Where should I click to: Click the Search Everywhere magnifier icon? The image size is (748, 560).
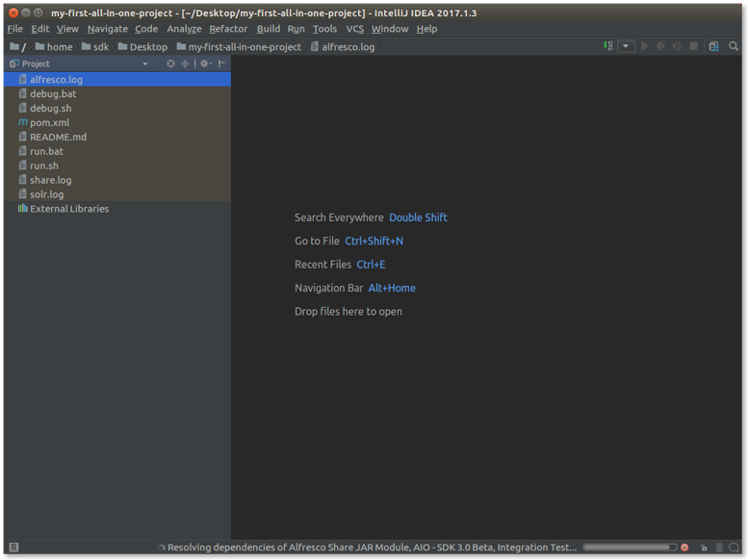734,46
